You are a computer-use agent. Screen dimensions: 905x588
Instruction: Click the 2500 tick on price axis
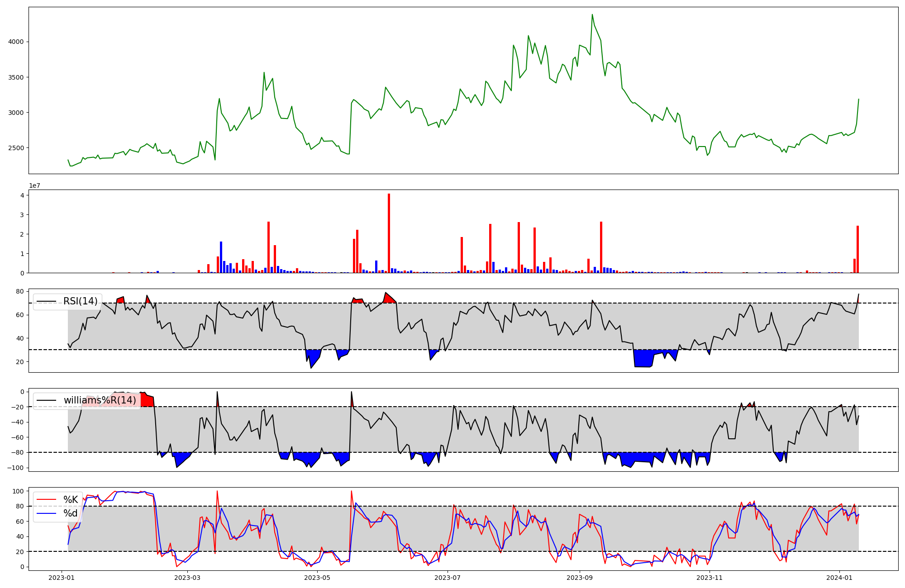point(16,148)
